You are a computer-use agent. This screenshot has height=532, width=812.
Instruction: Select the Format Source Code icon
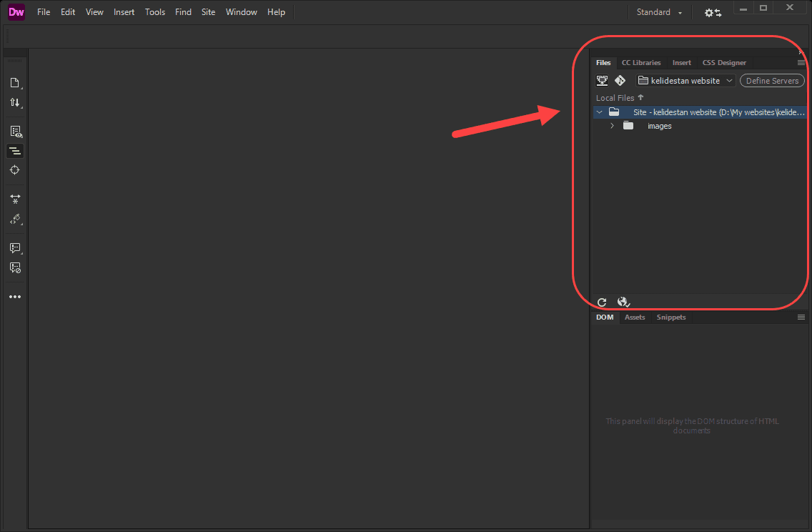[x=15, y=152]
